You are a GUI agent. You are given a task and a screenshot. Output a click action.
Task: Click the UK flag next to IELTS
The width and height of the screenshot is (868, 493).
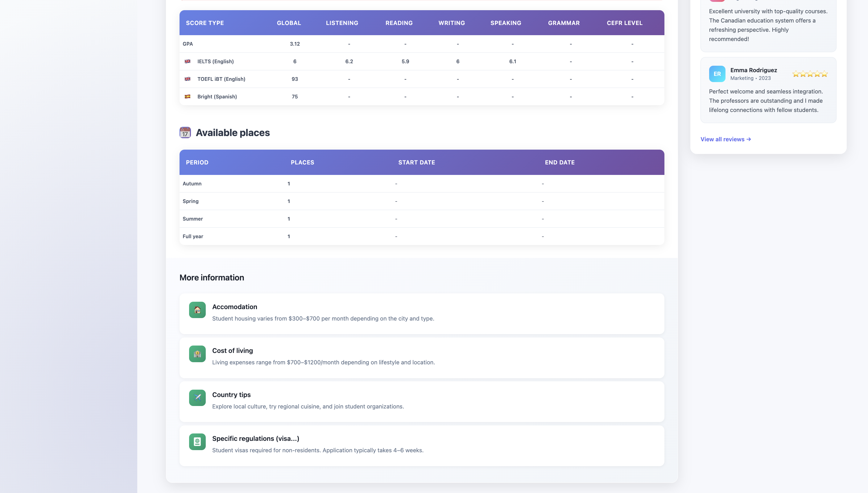click(x=187, y=61)
